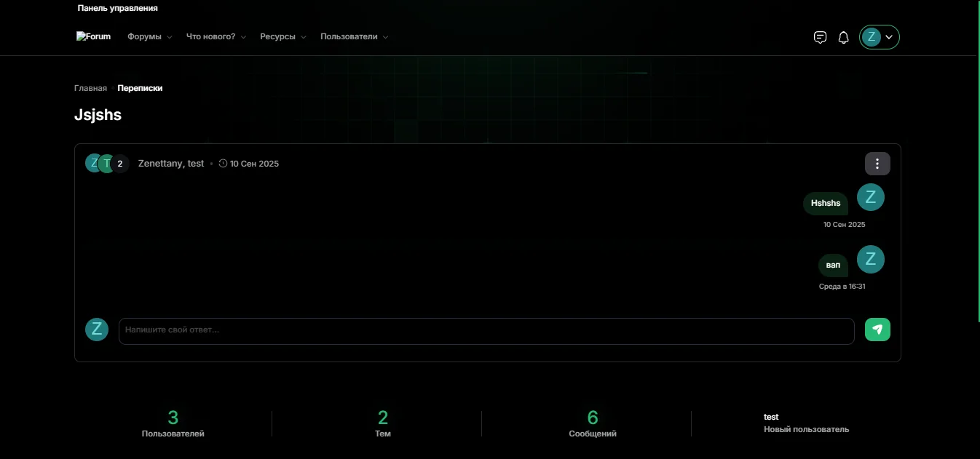980x459 pixels.
Task: Click the participant count badge showing 2
Action: [x=120, y=164]
